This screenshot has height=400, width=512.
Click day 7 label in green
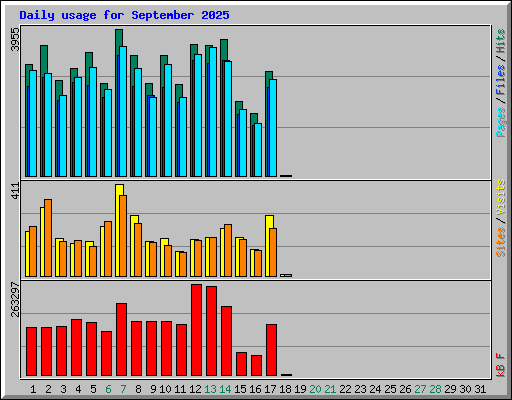pyautogui.click(x=123, y=389)
